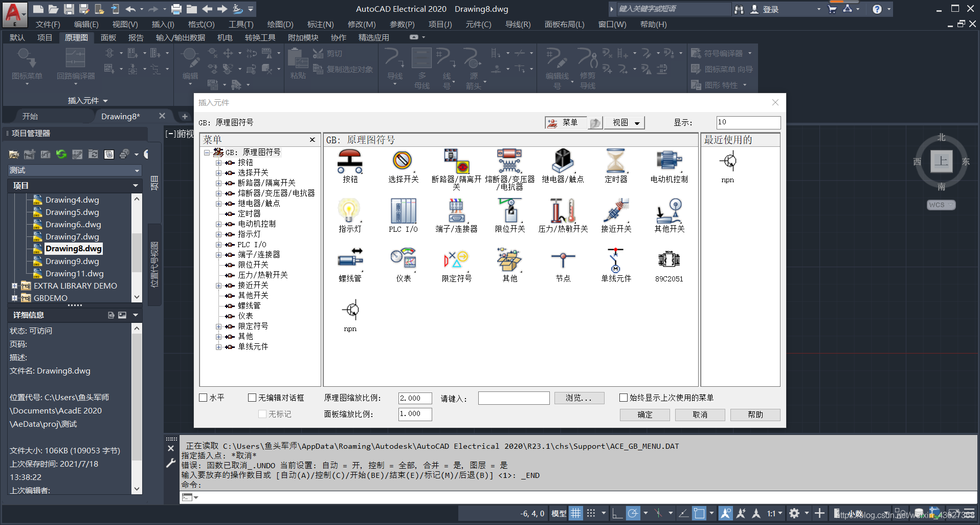Choose the 选择开关 selector switch icon
The image size is (980, 525).
(x=403, y=161)
